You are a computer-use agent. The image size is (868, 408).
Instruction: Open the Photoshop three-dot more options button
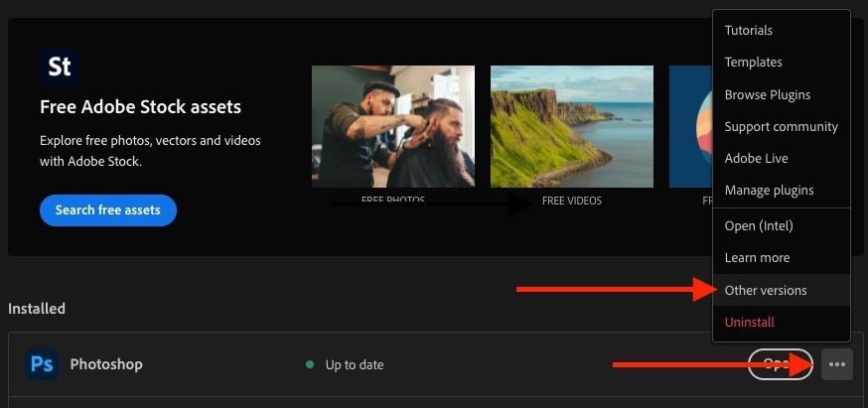pyautogui.click(x=837, y=364)
